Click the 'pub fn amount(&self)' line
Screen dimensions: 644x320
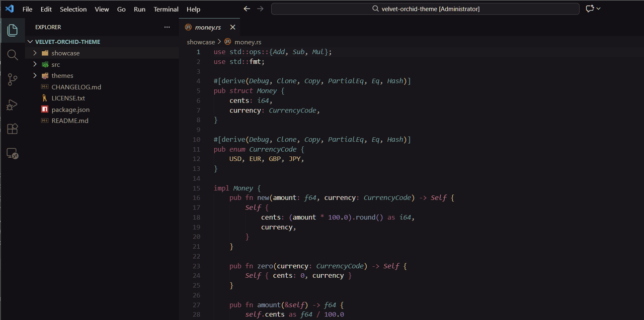[x=286, y=305]
